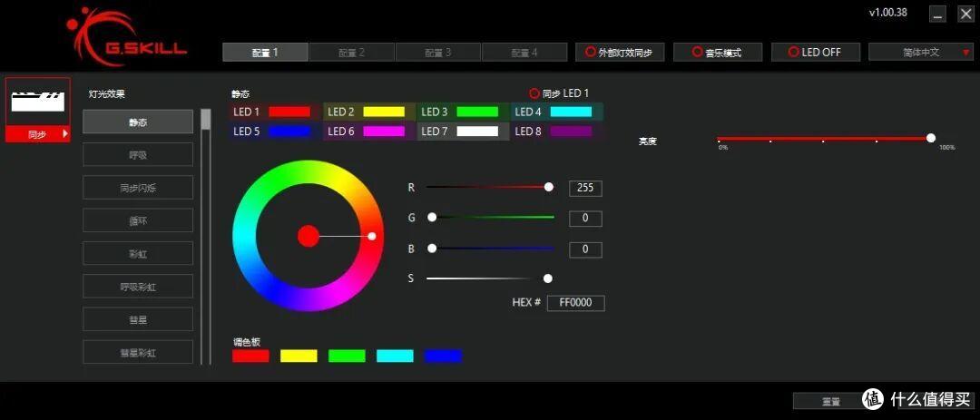Pick yellow from the 调色板 palette
Image resolution: width=980 pixels, height=420 pixels.
tap(299, 357)
